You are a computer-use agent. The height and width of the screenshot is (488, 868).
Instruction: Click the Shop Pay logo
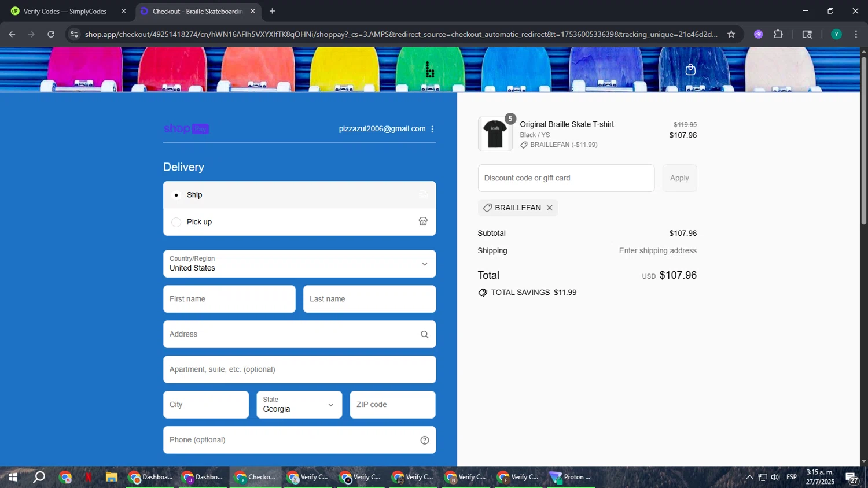coord(186,128)
